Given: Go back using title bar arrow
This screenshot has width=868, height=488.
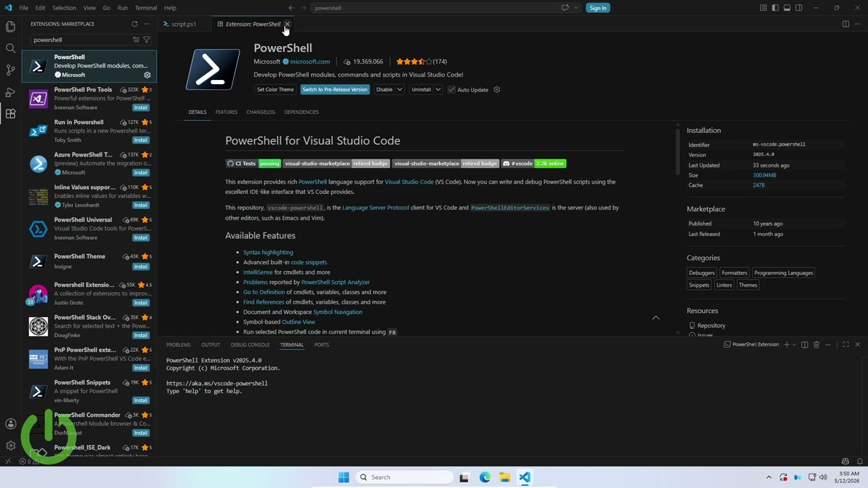Looking at the screenshot, I should [292, 8].
